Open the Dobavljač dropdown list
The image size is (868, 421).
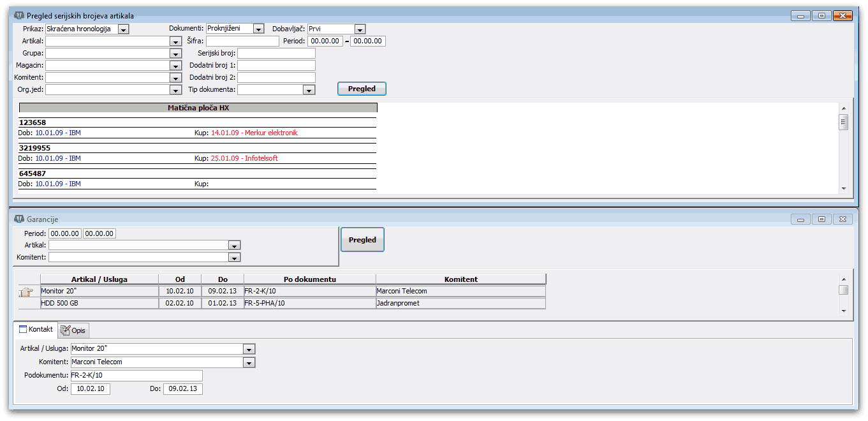coord(360,29)
